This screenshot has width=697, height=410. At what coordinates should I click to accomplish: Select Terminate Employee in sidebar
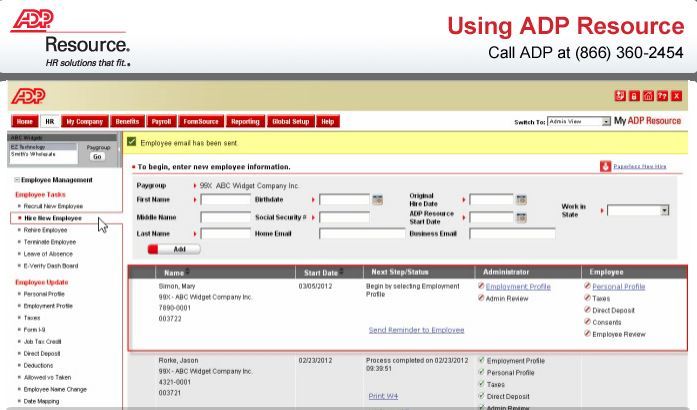[x=49, y=242]
